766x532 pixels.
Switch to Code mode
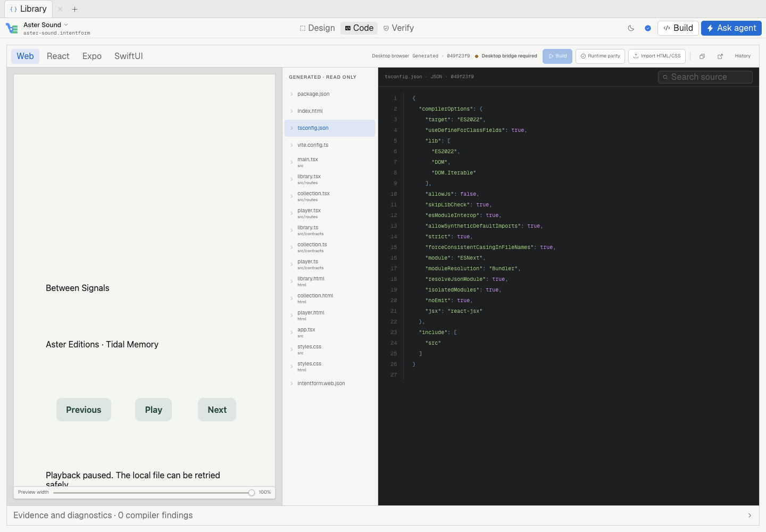(359, 28)
